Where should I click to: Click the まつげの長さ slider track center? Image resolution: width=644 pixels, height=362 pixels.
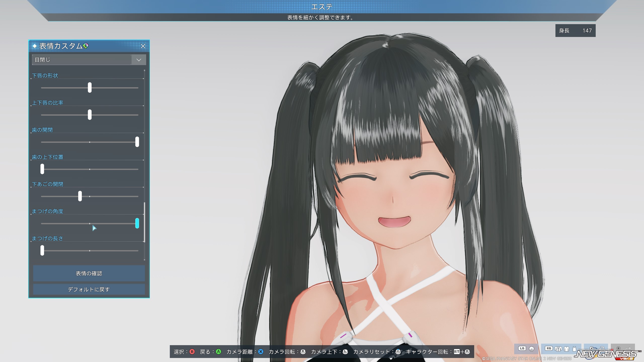pyautogui.click(x=90, y=251)
